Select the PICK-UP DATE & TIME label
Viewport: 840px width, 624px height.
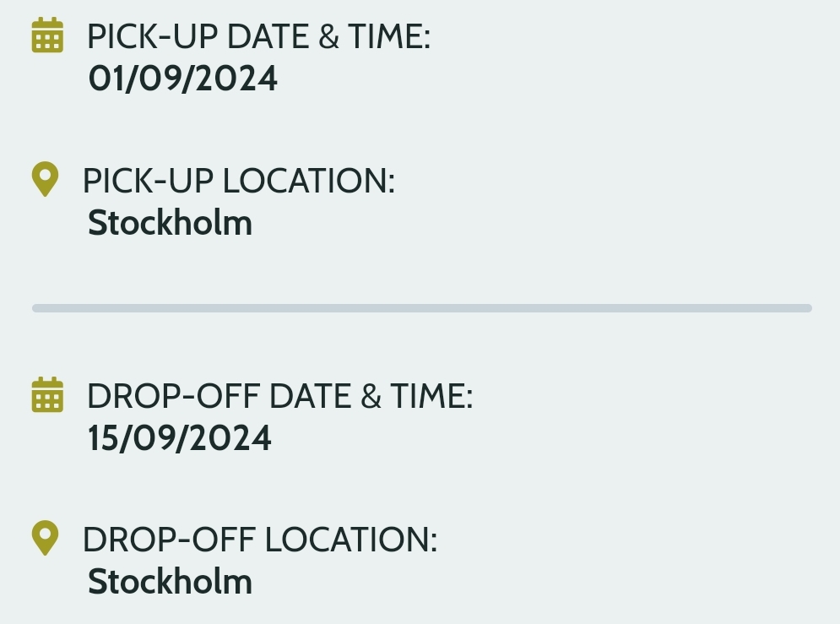[258, 36]
